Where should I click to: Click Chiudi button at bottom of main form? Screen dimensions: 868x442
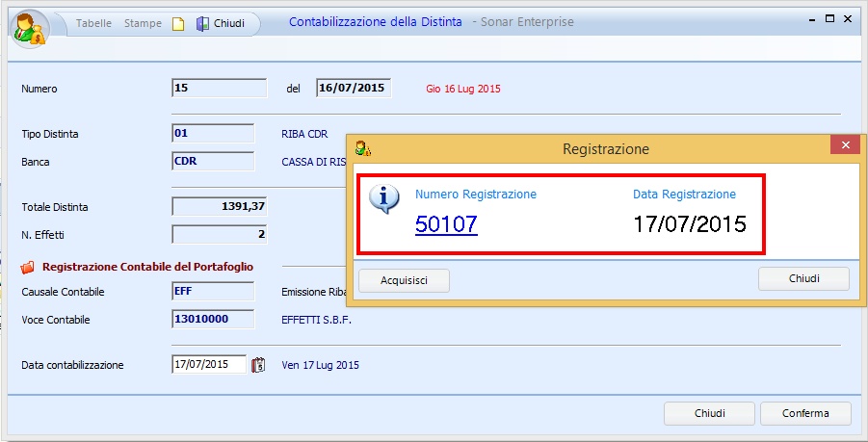pos(709,413)
